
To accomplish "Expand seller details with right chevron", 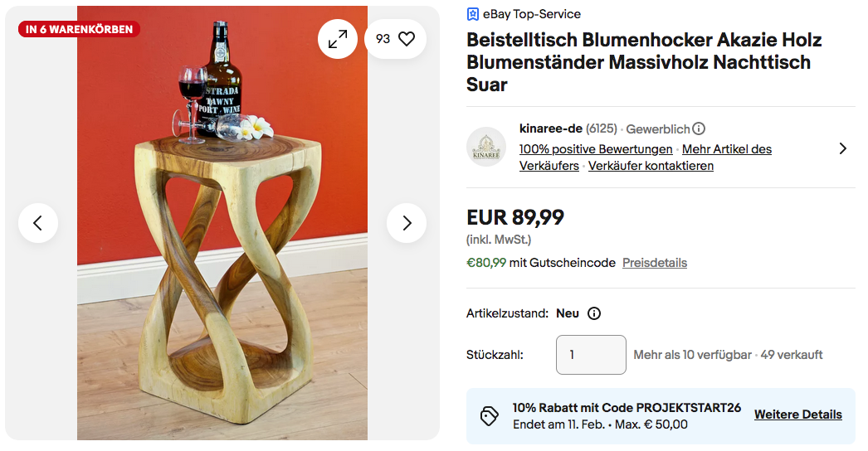I will pos(842,148).
